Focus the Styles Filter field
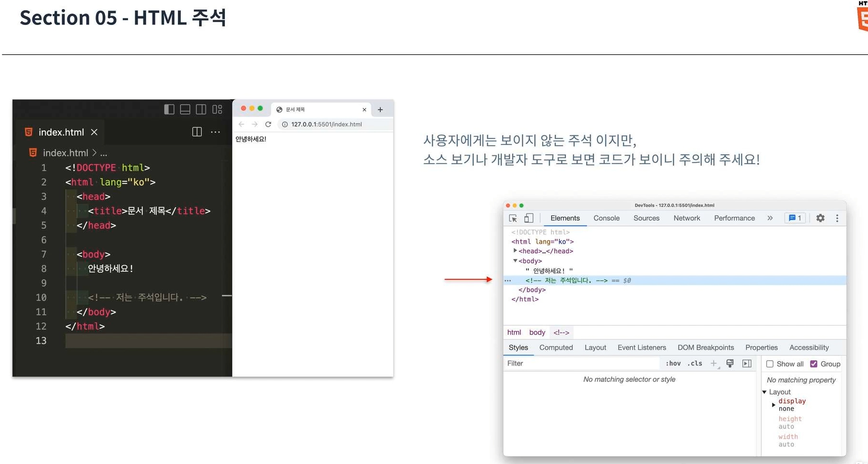 coord(582,364)
